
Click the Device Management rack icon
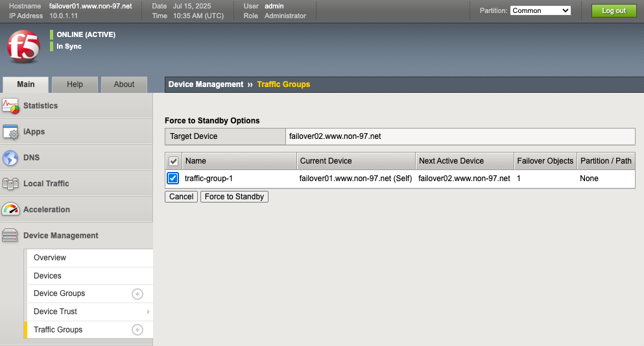point(10,236)
